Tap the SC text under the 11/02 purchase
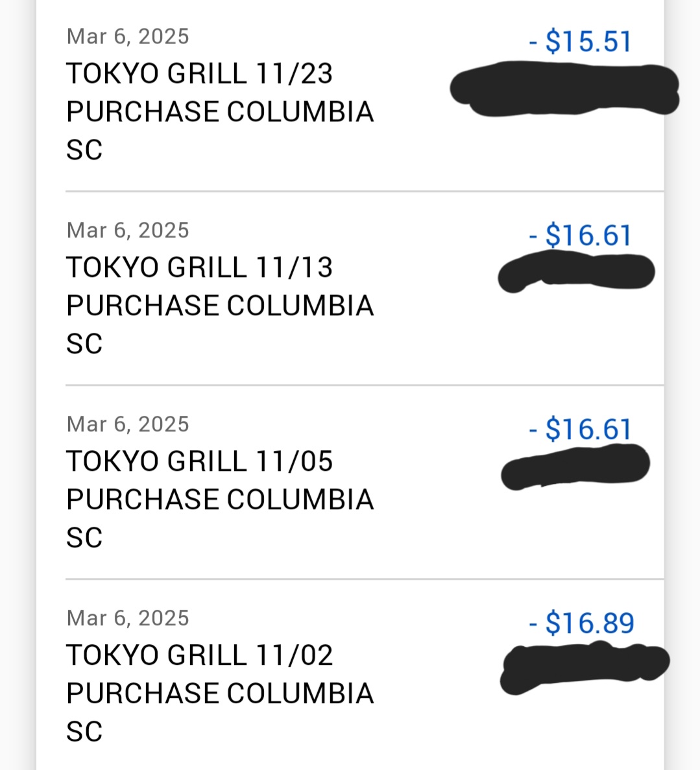The image size is (700, 770). (x=84, y=732)
